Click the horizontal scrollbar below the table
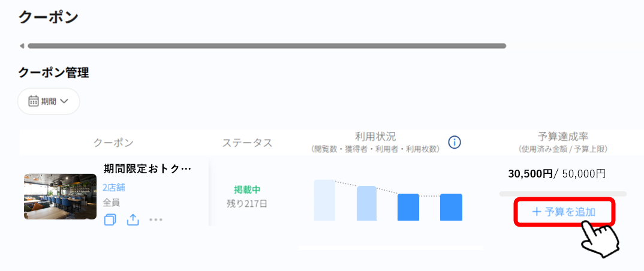Viewport: 644px width, 271px height. coord(390,247)
